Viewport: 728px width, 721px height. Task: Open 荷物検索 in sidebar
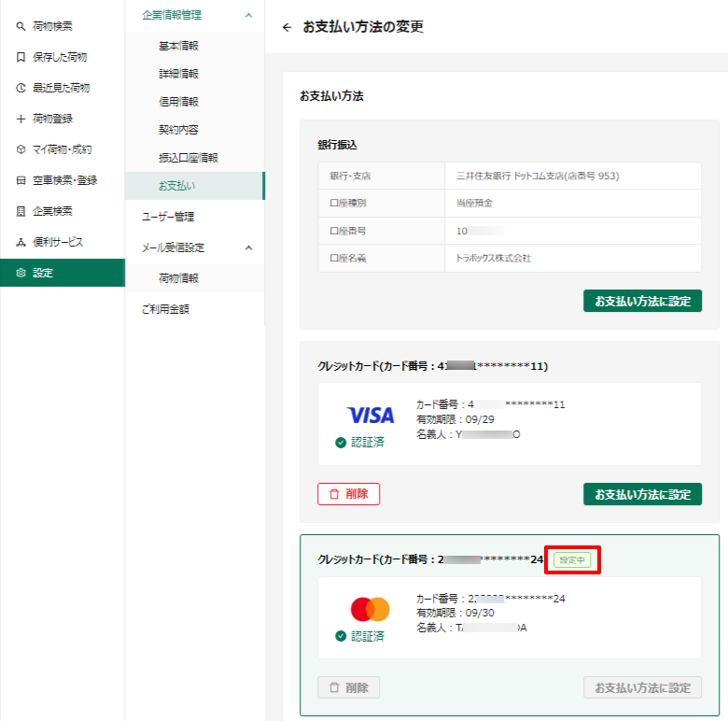pyautogui.click(x=63, y=26)
